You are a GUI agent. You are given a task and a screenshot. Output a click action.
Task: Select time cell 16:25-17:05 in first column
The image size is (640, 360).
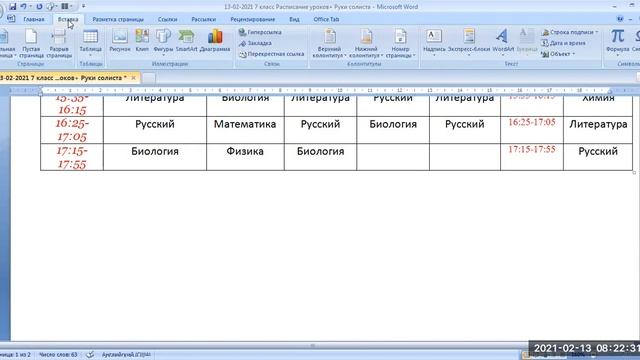tap(72, 130)
